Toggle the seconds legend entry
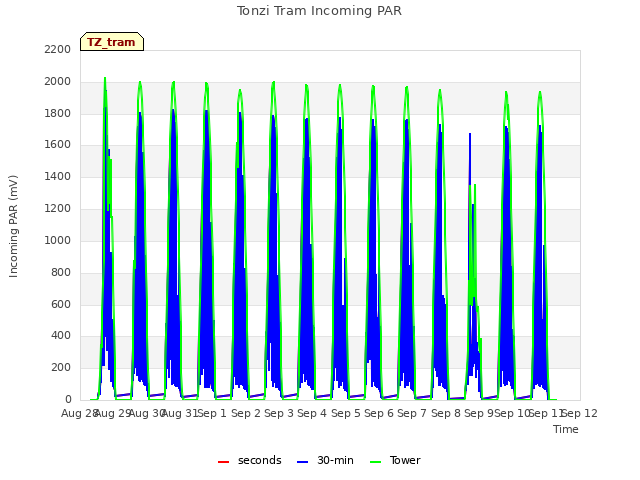Viewport: 640px width, 480px height. [250, 460]
